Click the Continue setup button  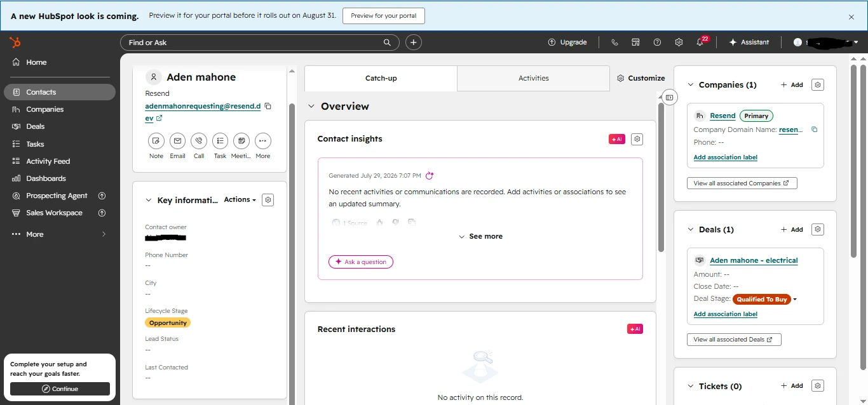pyautogui.click(x=60, y=388)
